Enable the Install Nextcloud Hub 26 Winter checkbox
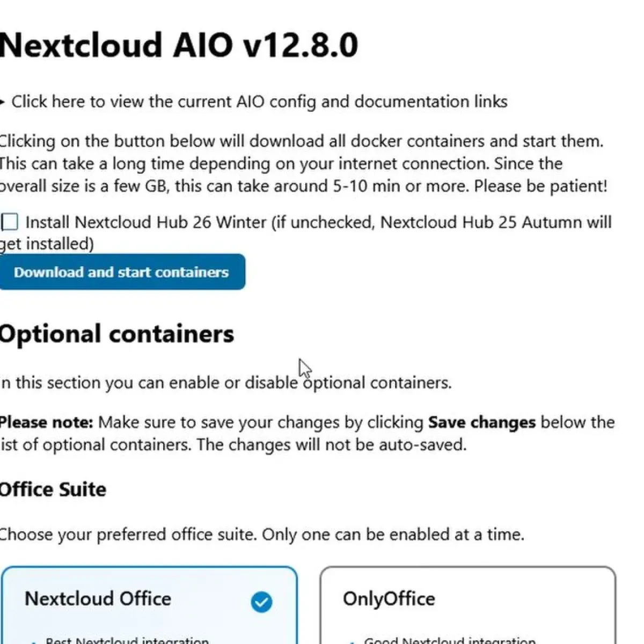Viewport: 644px width, 644px height. tap(10, 222)
